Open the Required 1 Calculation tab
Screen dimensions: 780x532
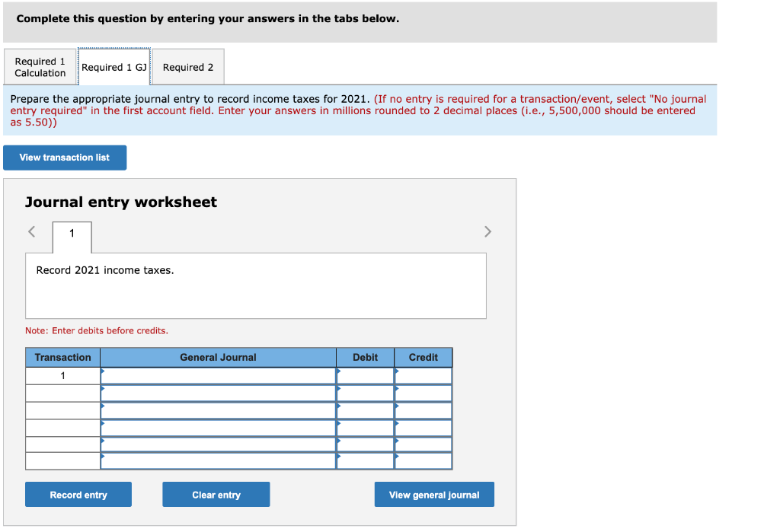coord(40,67)
